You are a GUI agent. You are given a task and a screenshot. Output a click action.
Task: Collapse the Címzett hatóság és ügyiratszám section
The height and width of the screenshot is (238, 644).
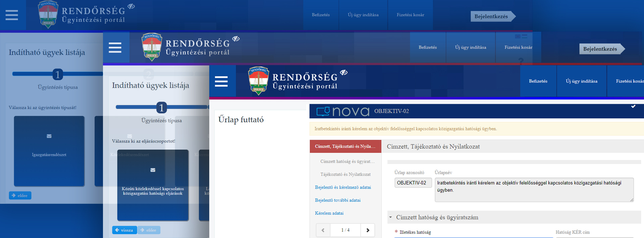click(x=390, y=217)
